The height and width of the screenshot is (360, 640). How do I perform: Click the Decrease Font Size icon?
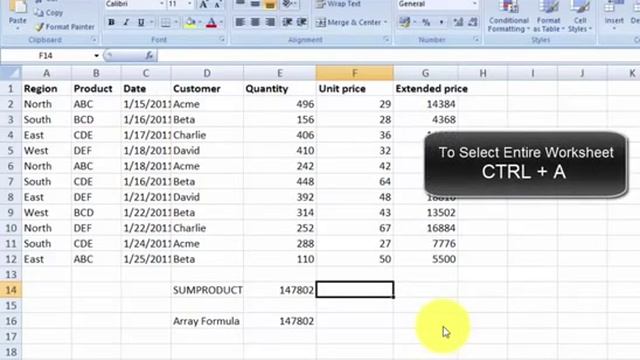coord(218,4)
